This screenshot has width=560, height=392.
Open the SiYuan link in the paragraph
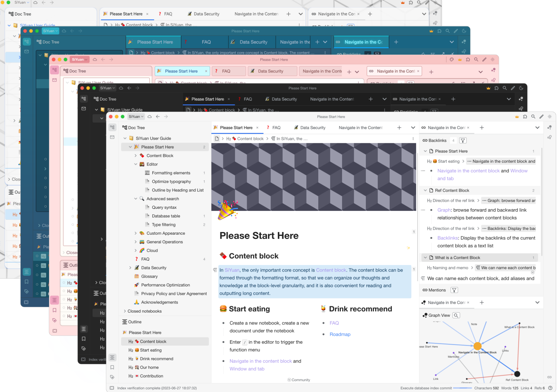232,270
